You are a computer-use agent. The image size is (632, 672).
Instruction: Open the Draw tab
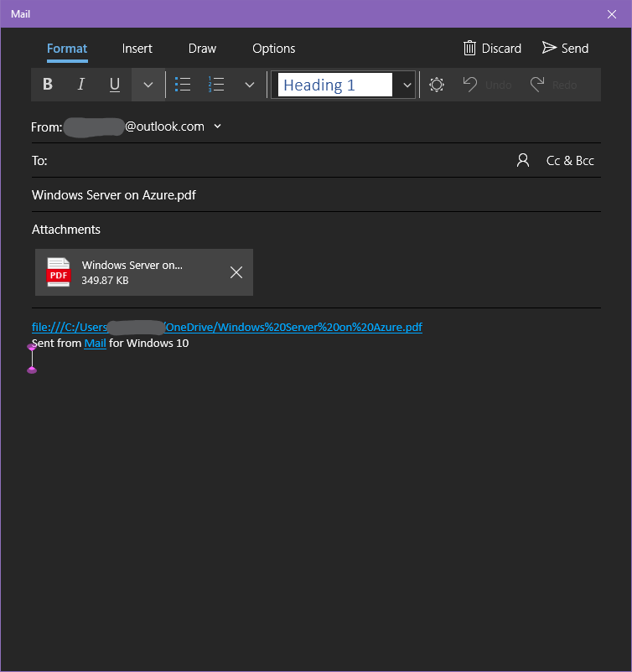[202, 49]
